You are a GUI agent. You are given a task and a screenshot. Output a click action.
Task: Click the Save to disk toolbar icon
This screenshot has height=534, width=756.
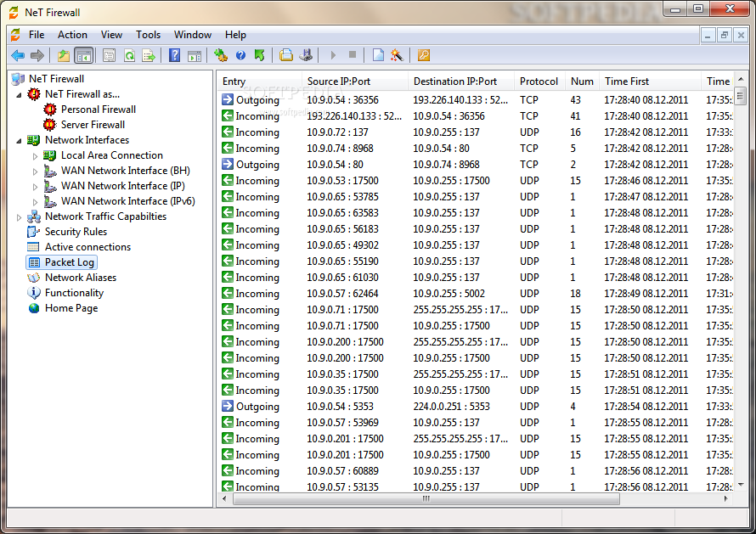pyautogui.click(x=306, y=55)
